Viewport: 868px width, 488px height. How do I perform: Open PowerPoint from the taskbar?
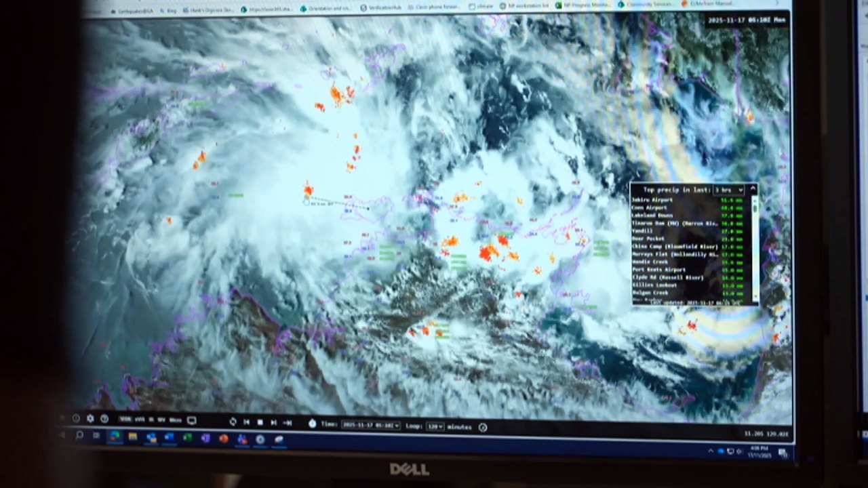(x=223, y=439)
